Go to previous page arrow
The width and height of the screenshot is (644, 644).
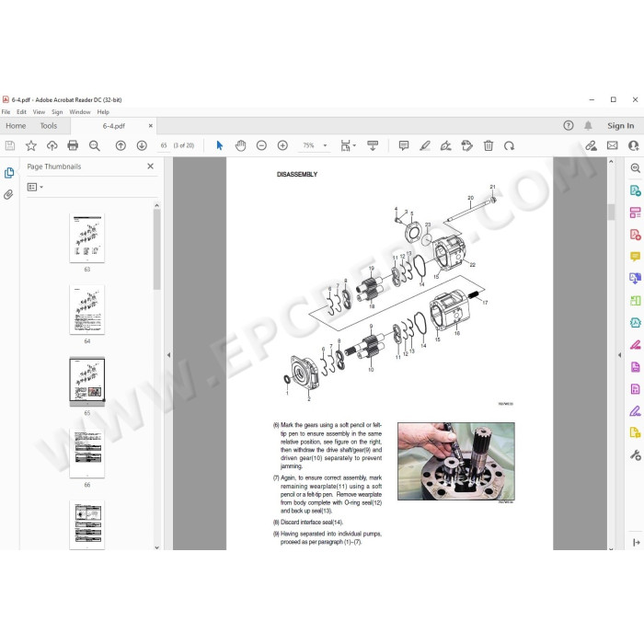tap(121, 145)
